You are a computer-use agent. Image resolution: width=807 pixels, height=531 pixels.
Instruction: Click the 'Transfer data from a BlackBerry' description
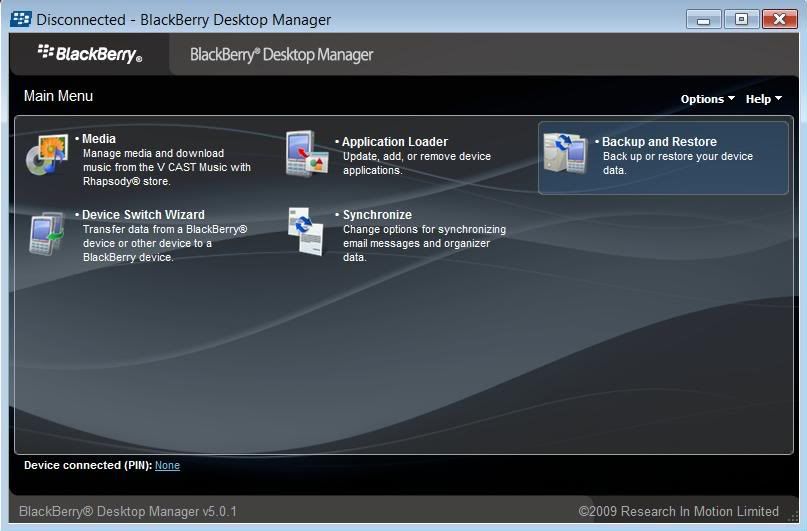[165, 243]
